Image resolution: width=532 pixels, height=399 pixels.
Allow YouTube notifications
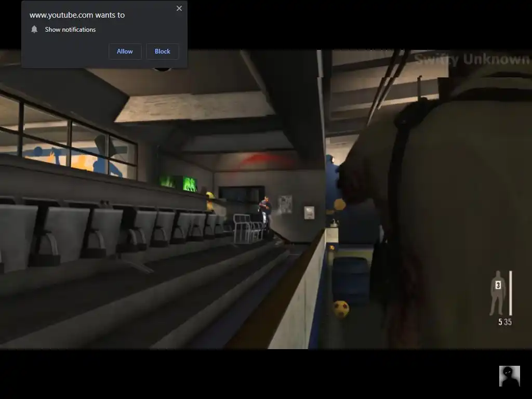[125, 51]
